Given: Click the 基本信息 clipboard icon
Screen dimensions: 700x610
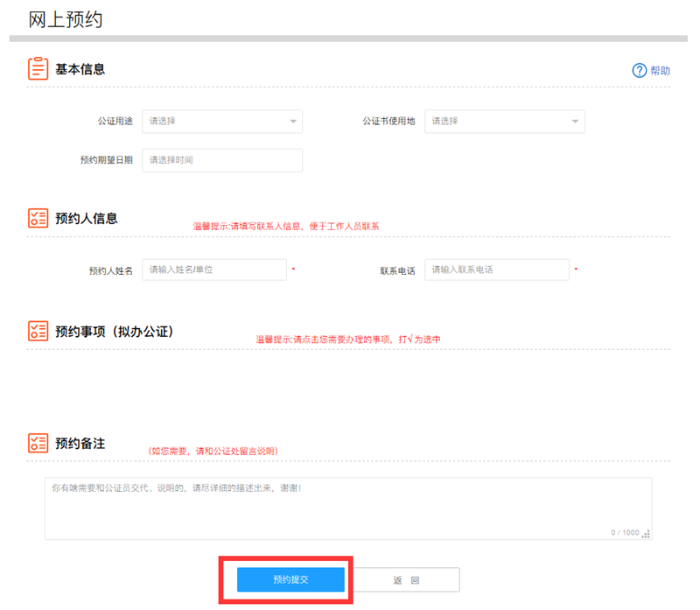Looking at the screenshot, I should (x=38, y=69).
